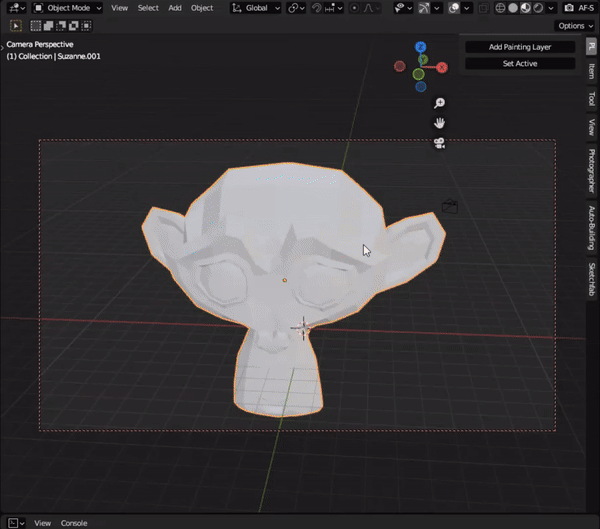
Task: Open the View menu in the viewport header
Action: click(119, 8)
